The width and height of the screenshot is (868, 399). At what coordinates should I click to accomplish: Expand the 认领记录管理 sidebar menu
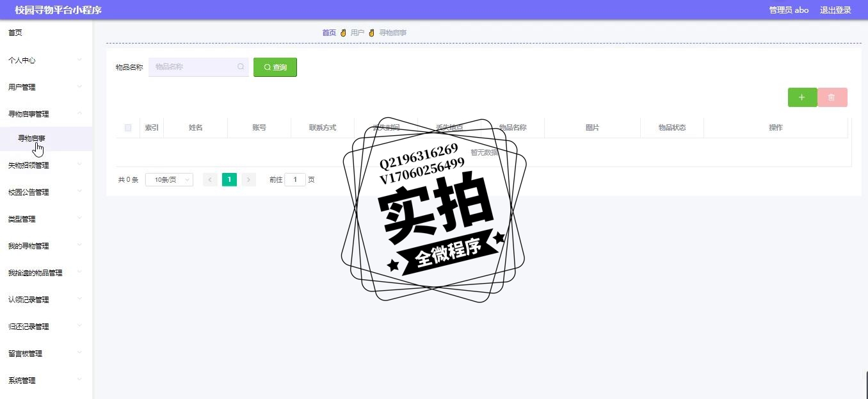tap(46, 300)
